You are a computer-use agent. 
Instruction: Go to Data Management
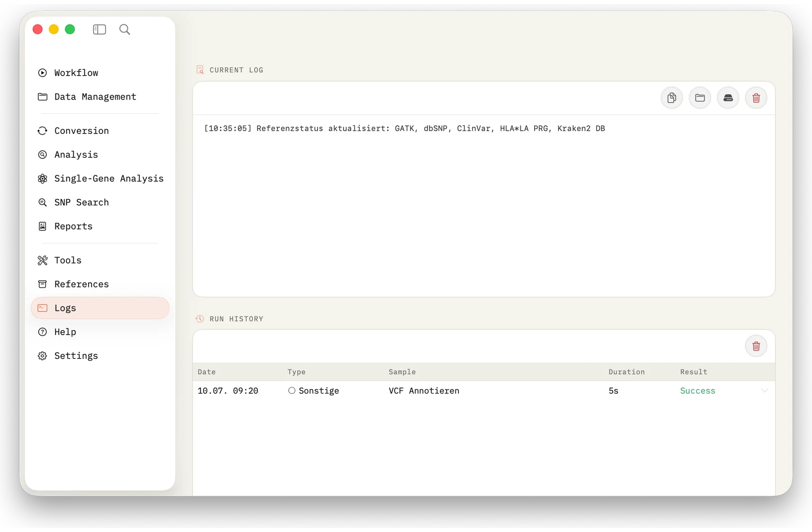tap(100, 97)
